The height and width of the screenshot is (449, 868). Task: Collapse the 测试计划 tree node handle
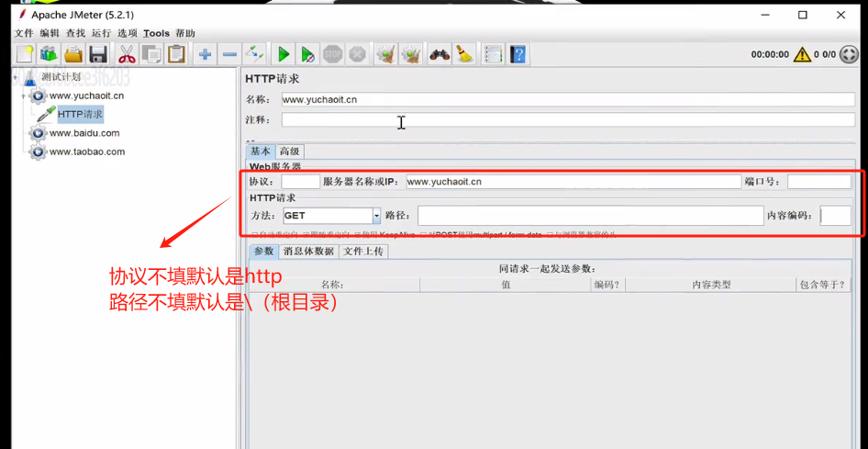coord(15,77)
